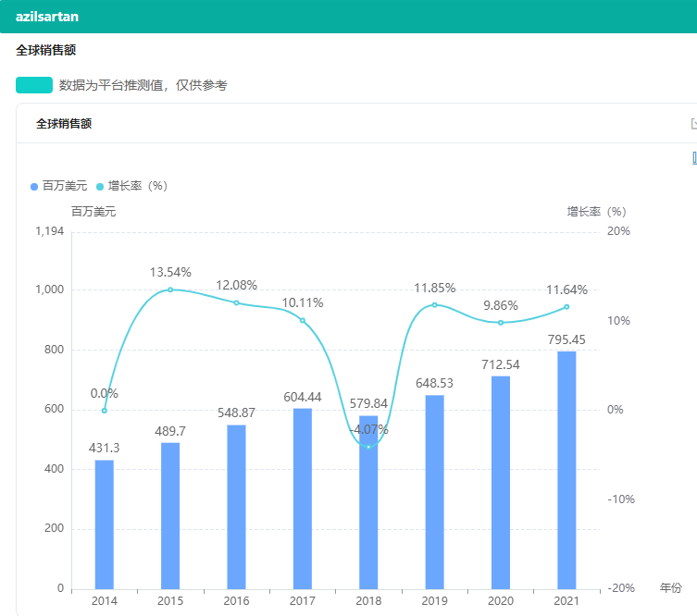Select the 2020 bar labeled 712.54
The image size is (697, 616).
(x=501, y=482)
